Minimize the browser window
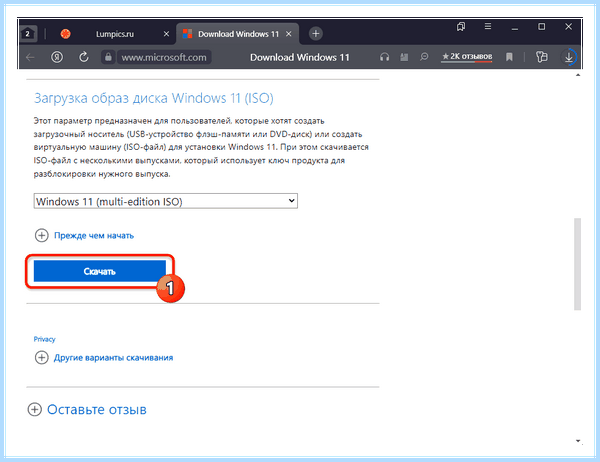This screenshot has height=462, width=600. pyautogui.click(x=515, y=27)
